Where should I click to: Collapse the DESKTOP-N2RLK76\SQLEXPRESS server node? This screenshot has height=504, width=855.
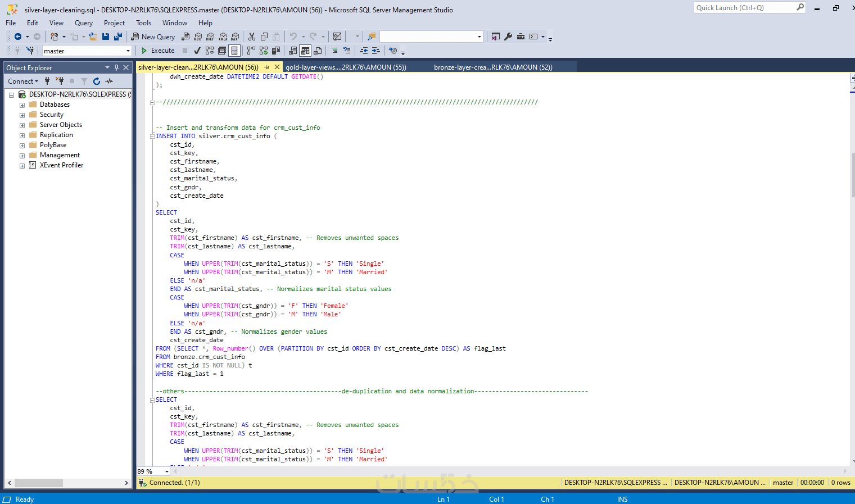point(11,95)
